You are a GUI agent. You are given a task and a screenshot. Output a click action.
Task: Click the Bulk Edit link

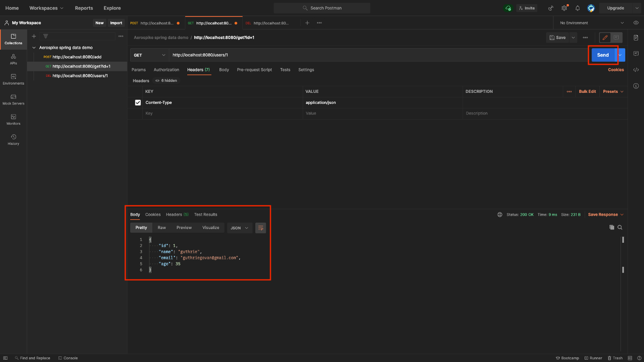pos(587,92)
